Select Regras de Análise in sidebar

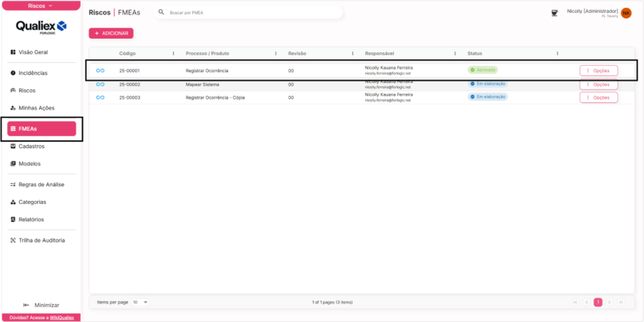41,185
